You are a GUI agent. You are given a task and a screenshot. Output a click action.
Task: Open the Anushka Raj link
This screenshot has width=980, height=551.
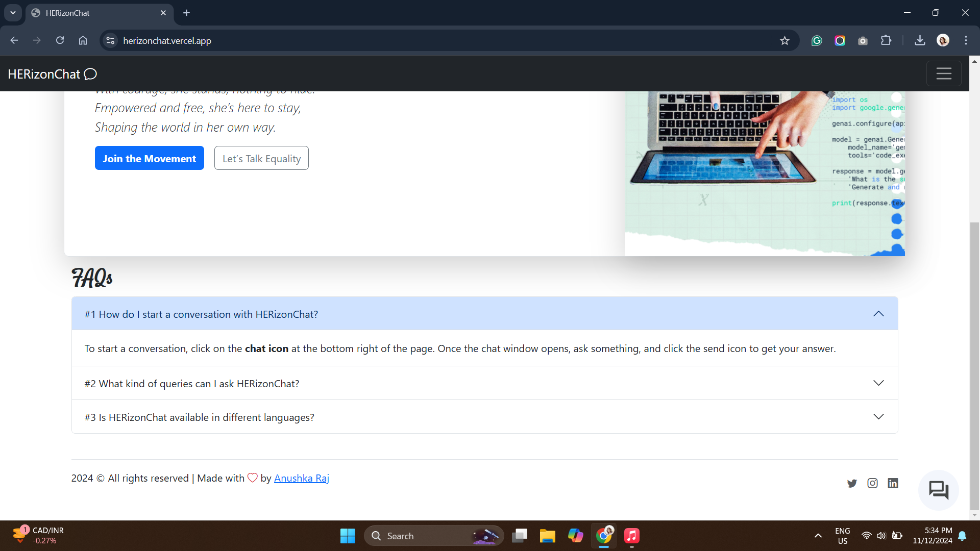click(301, 478)
